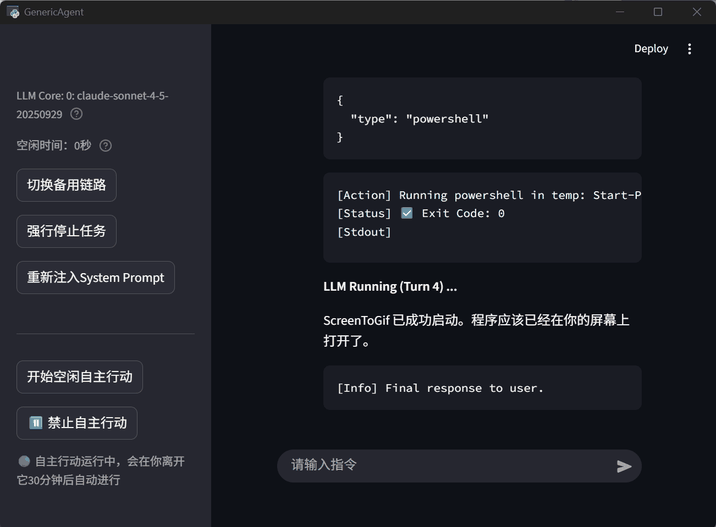Image resolution: width=716 pixels, height=527 pixels.
Task: Click 禁止自主行动 button
Action: tap(77, 423)
